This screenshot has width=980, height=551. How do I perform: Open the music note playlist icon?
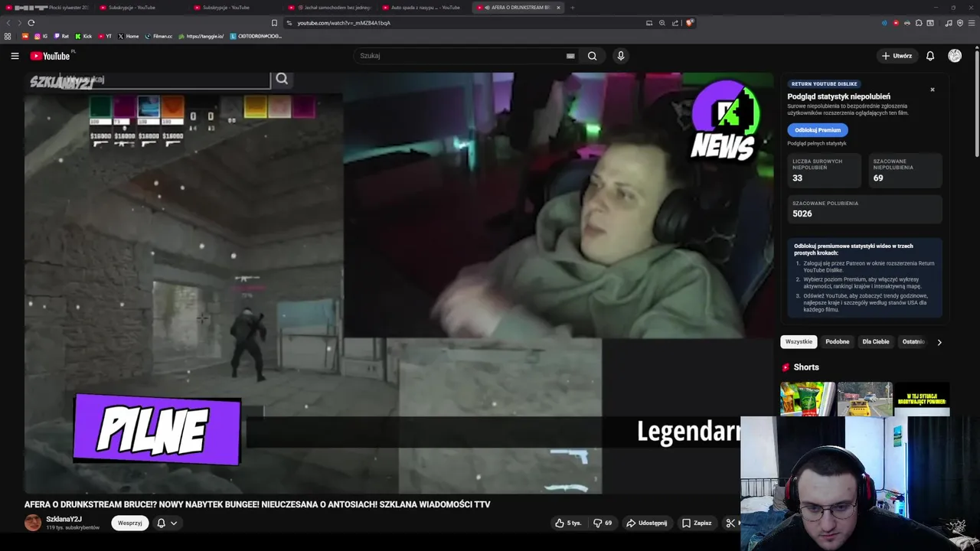949,23
